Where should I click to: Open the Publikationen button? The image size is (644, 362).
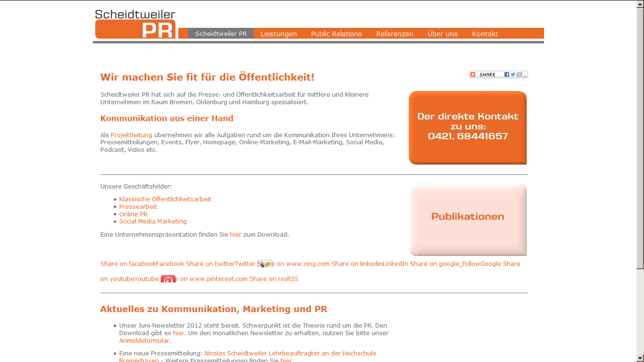click(x=468, y=220)
